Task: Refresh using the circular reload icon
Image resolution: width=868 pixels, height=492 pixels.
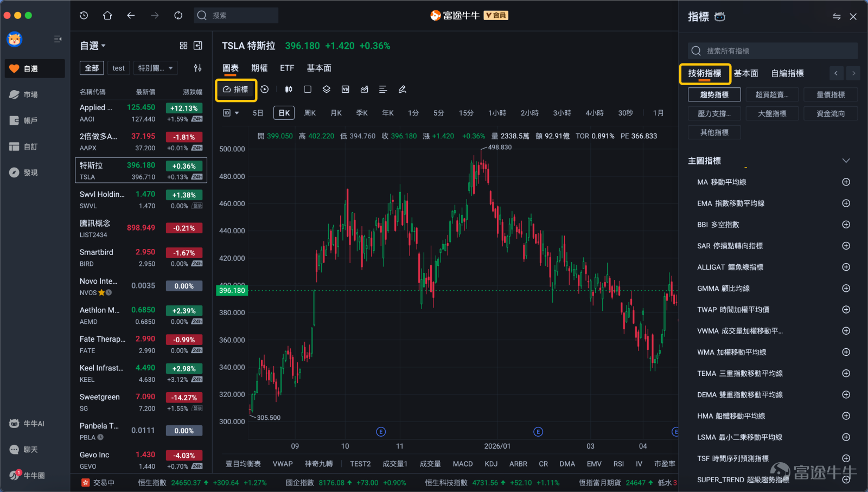Action: tap(178, 15)
